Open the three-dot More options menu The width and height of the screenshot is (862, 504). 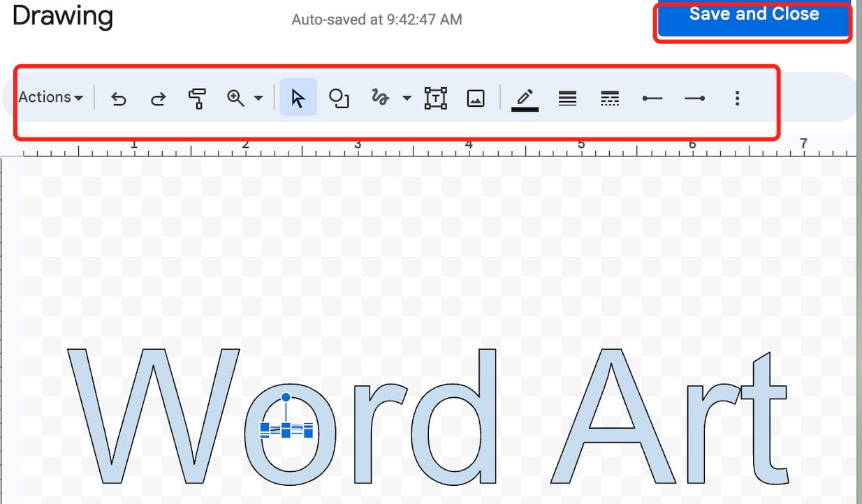pos(737,98)
